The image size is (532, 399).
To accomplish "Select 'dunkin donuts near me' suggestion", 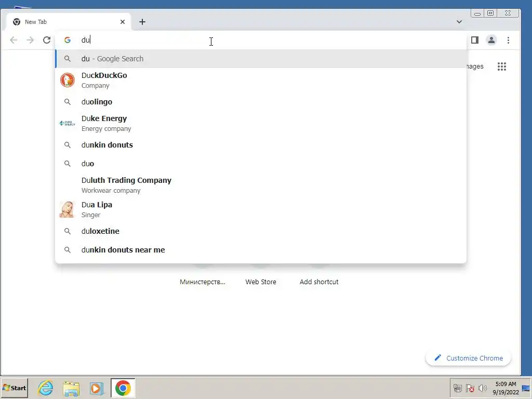I will (x=261, y=250).
